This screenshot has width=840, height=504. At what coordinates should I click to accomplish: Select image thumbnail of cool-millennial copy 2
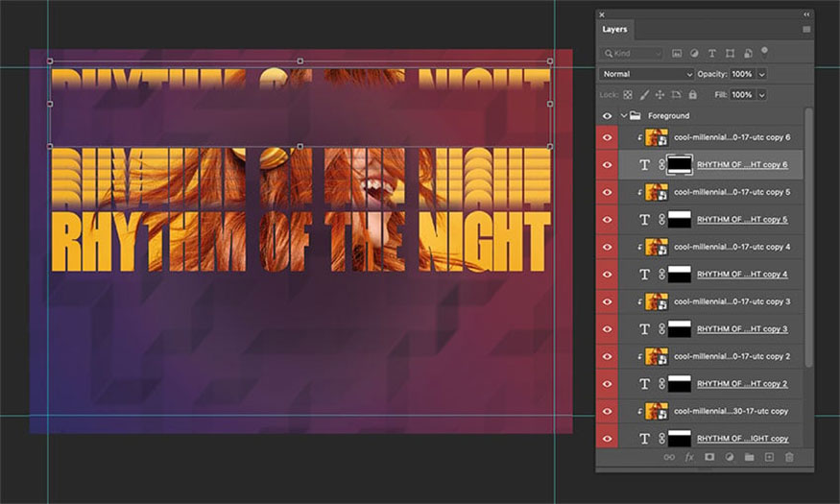tap(657, 356)
